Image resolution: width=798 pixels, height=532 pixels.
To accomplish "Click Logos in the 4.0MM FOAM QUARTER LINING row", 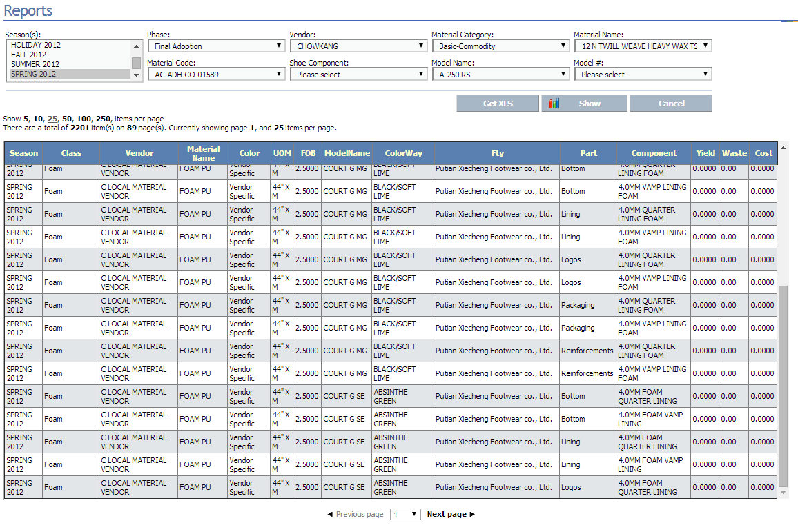I will 571,487.
